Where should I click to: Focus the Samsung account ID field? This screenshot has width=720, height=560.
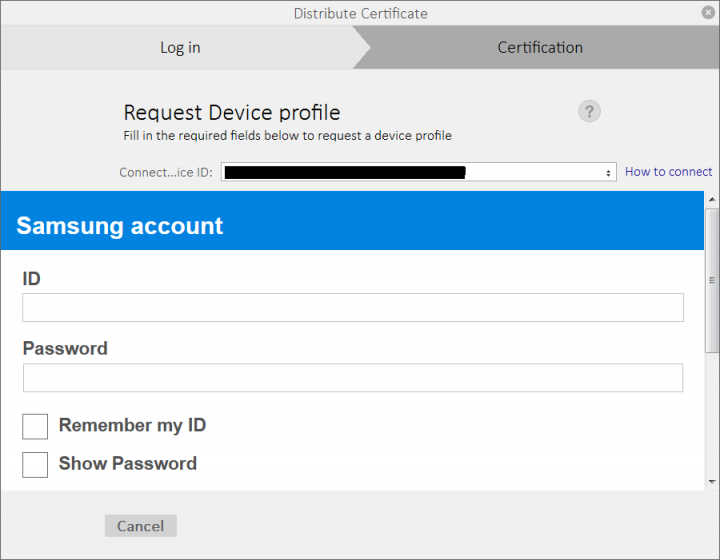point(353,308)
